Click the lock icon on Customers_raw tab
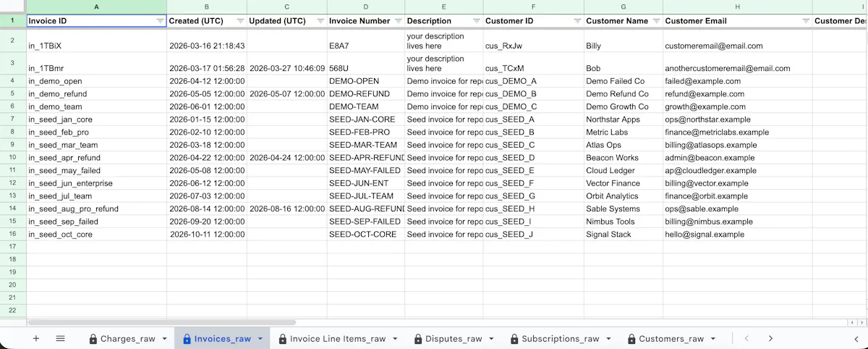The width and height of the screenshot is (868, 349). [632, 339]
